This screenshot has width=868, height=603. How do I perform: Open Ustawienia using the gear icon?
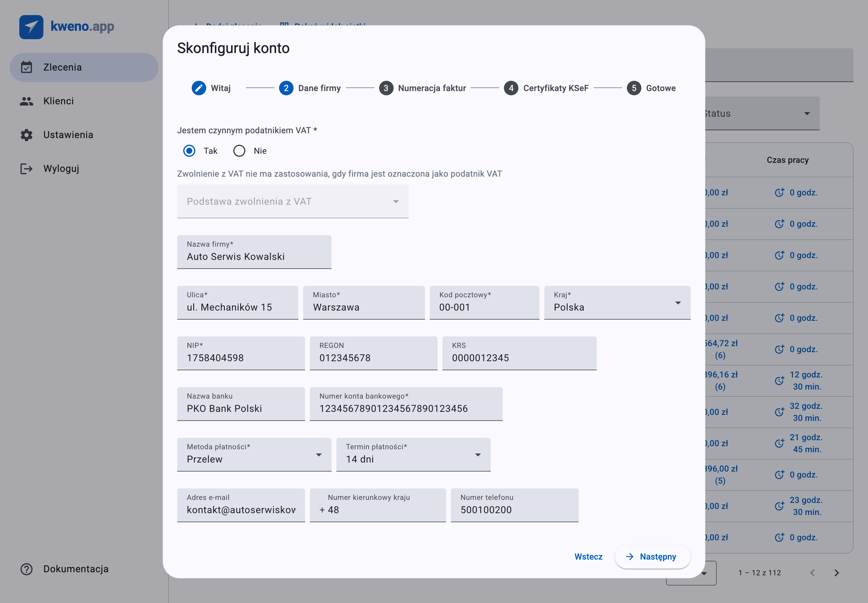tap(27, 135)
